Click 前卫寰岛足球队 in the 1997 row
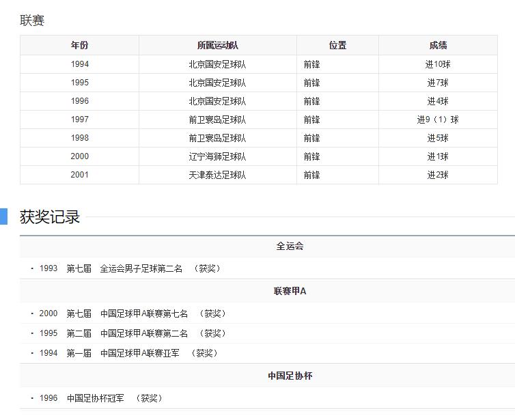515x420 pixels. (217, 120)
